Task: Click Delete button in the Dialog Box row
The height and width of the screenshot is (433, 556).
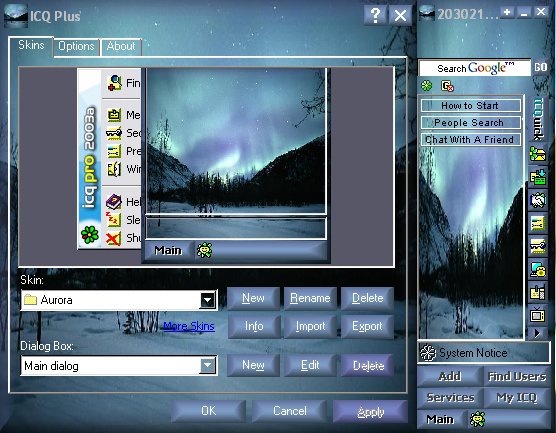Action: click(368, 365)
